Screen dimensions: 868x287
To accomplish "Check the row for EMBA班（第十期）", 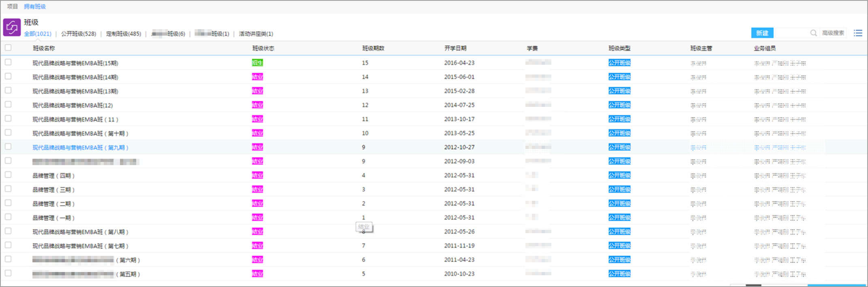I will coord(8,133).
